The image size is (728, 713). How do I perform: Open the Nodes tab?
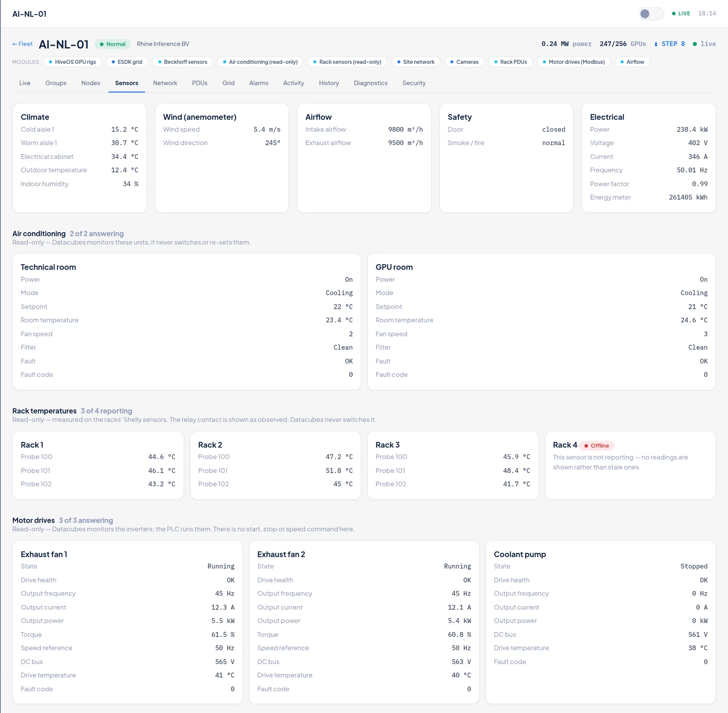[91, 83]
